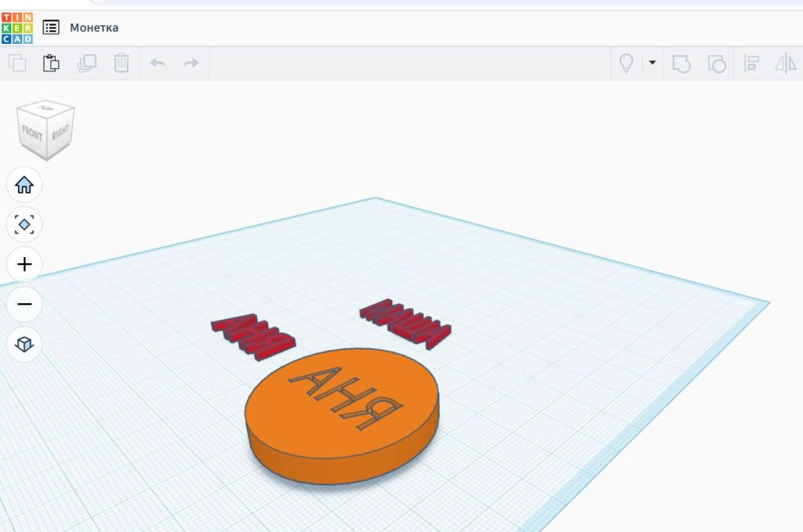The height and width of the screenshot is (532, 803).
Task: Zoom out with the minus button
Action: point(24,304)
